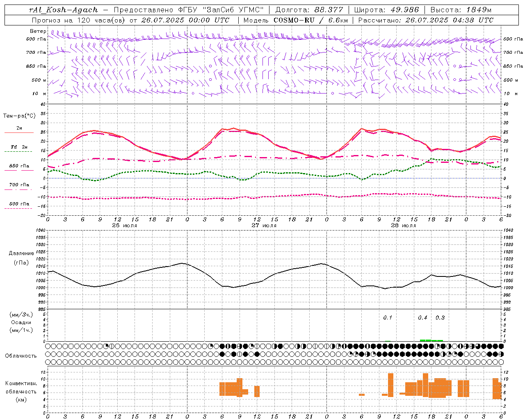This screenshot has height=420, width=525.
Task: Click the right-side 850 гПа wind level label
Action: click(513, 66)
